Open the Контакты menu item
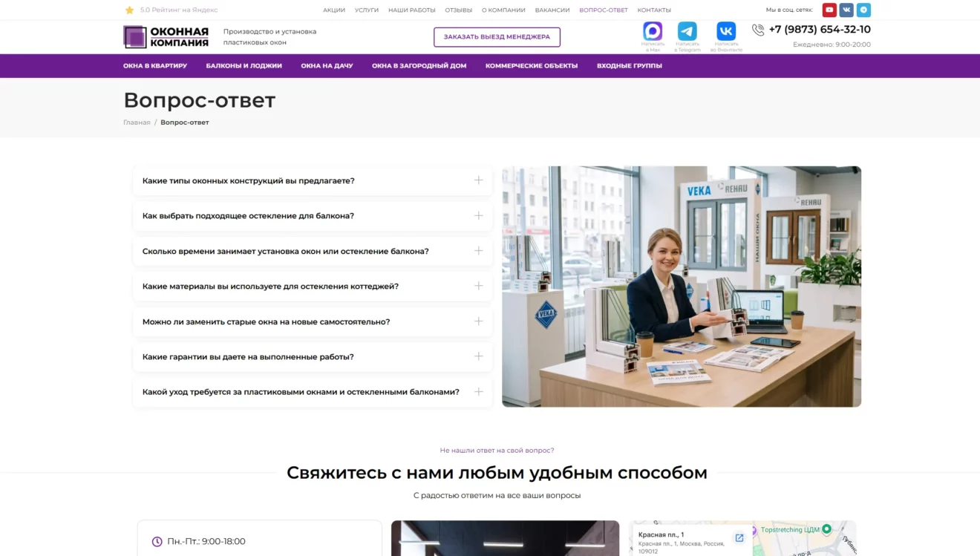 pyautogui.click(x=654, y=10)
